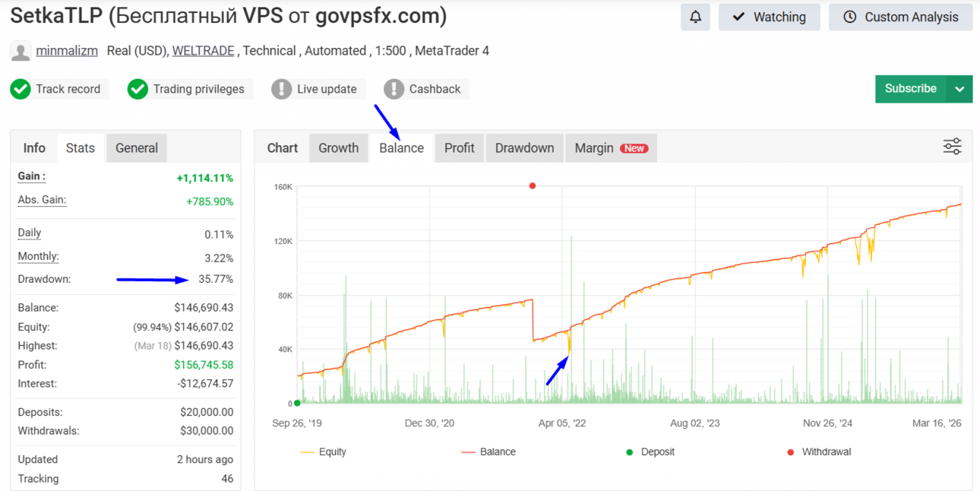Click the gain value +1,114.11%
The height and width of the screenshot is (491, 980).
(x=204, y=178)
